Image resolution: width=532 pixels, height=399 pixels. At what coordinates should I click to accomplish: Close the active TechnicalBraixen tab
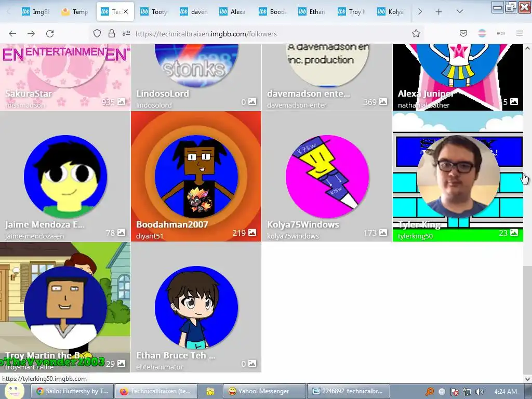click(126, 11)
